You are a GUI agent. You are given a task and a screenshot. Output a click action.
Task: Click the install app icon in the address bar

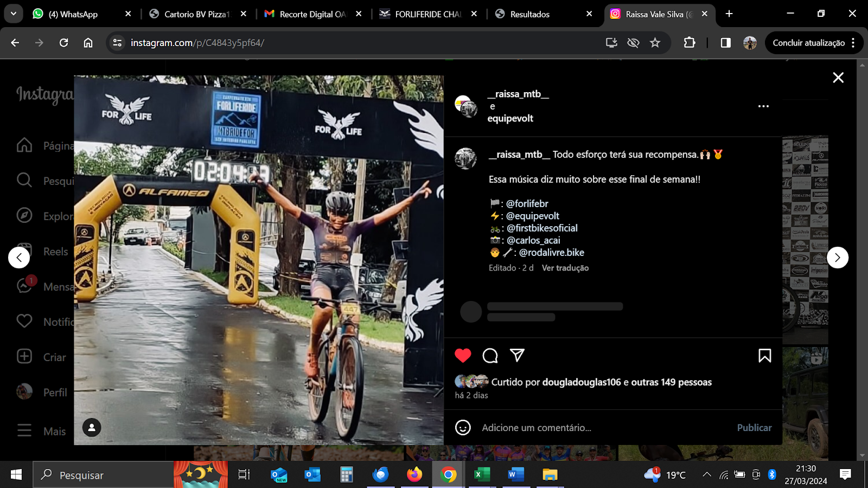611,43
